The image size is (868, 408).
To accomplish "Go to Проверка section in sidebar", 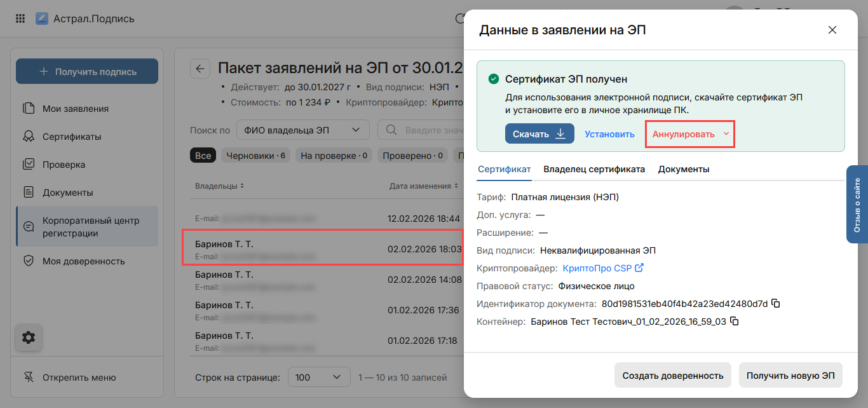I will pos(64,165).
